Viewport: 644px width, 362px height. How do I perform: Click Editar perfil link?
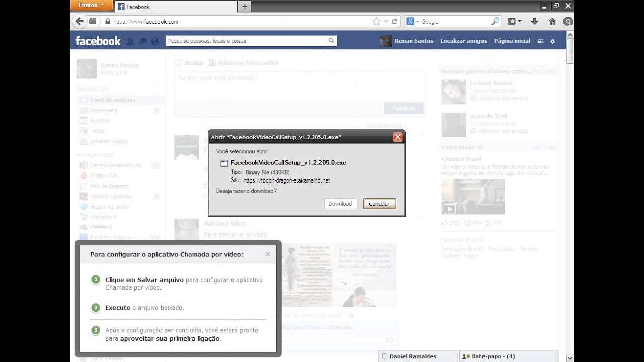coord(114,73)
